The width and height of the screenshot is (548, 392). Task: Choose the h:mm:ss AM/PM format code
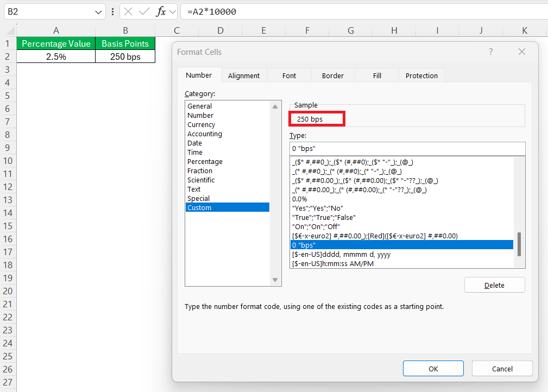point(402,263)
